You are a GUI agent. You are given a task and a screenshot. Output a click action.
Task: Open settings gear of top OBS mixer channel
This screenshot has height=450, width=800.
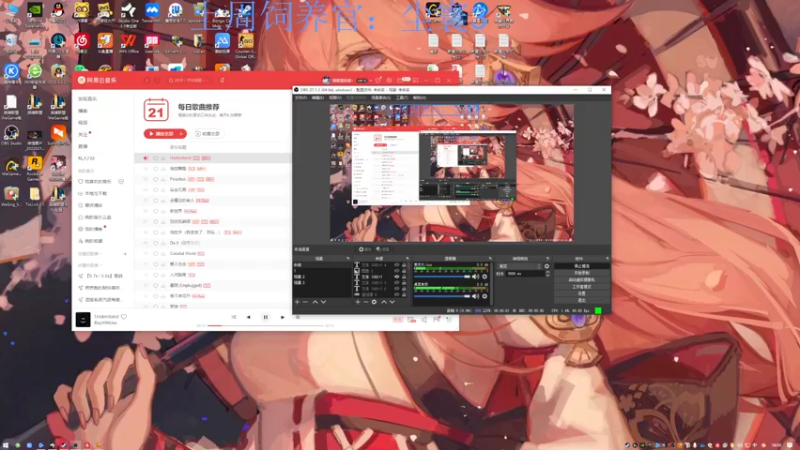[485, 277]
